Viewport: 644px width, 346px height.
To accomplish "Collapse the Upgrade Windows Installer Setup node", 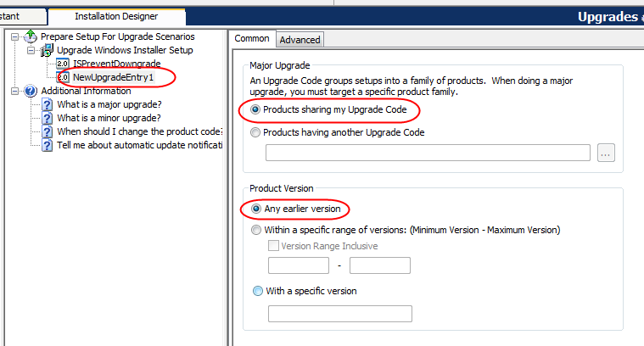I will coord(32,50).
